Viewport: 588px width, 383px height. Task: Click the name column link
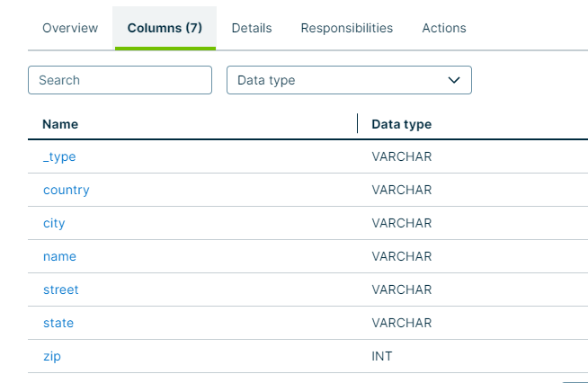(x=59, y=256)
